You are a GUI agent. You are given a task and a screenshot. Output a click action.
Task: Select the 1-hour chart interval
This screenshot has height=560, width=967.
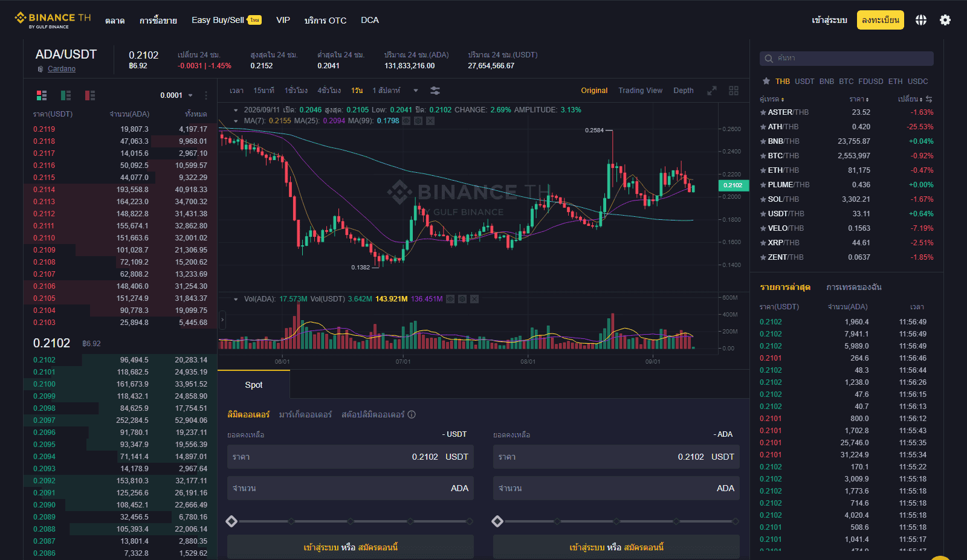[296, 91]
